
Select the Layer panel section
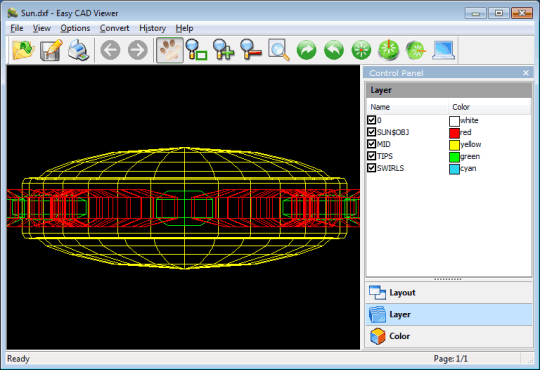tap(449, 314)
